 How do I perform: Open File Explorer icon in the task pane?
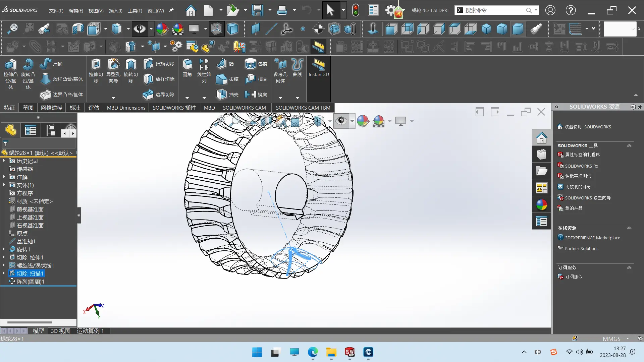point(541,171)
